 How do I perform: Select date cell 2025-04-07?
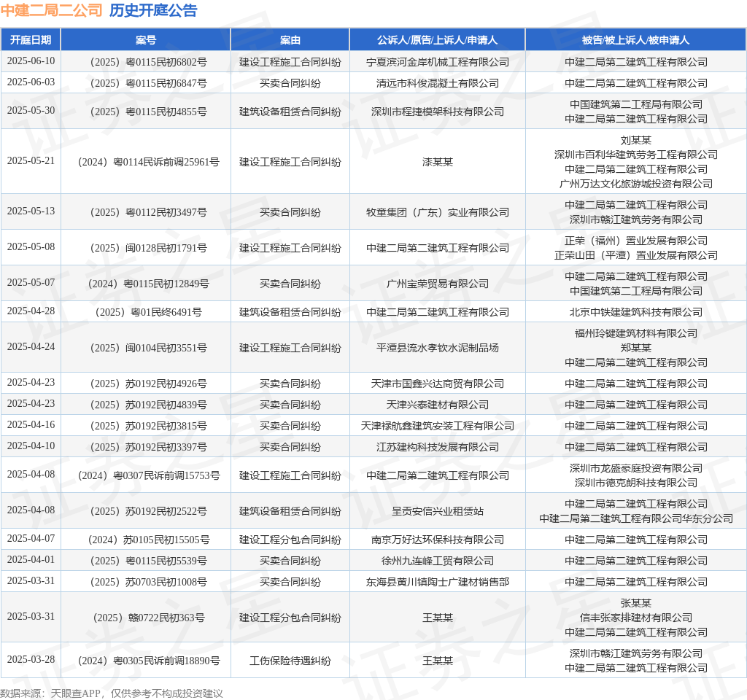[31, 539]
